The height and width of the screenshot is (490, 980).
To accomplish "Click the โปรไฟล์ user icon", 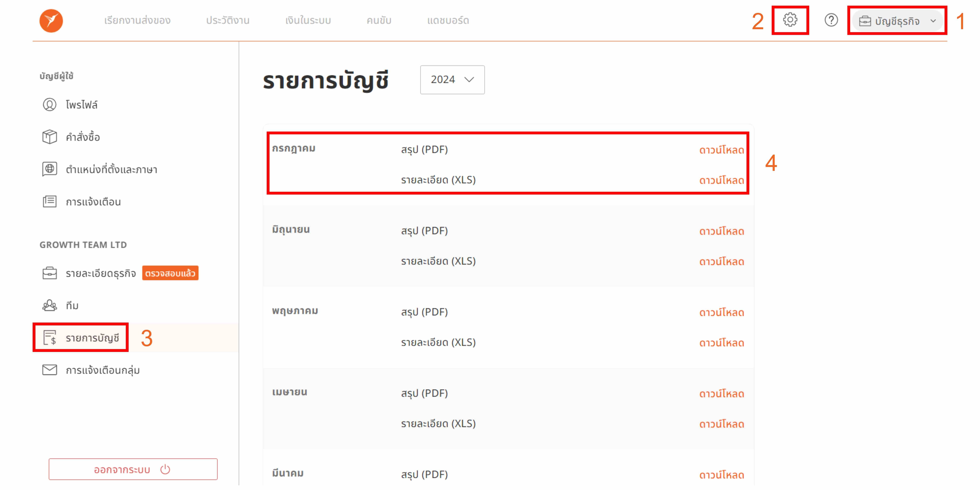I will pyautogui.click(x=49, y=105).
